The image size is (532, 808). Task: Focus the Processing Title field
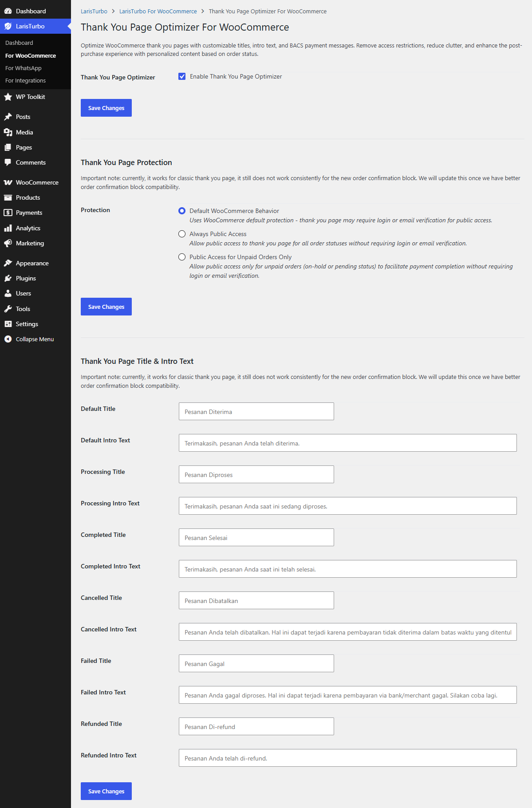tap(256, 474)
